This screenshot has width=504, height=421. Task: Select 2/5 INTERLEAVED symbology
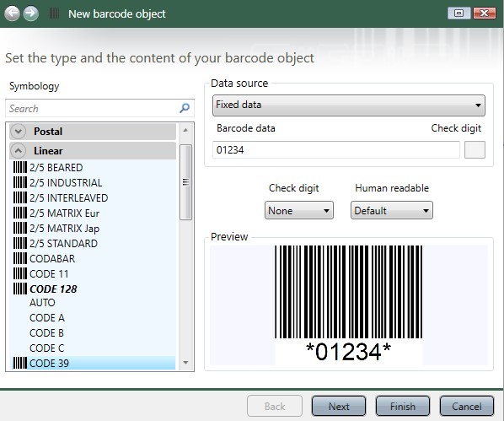point(69,197)
